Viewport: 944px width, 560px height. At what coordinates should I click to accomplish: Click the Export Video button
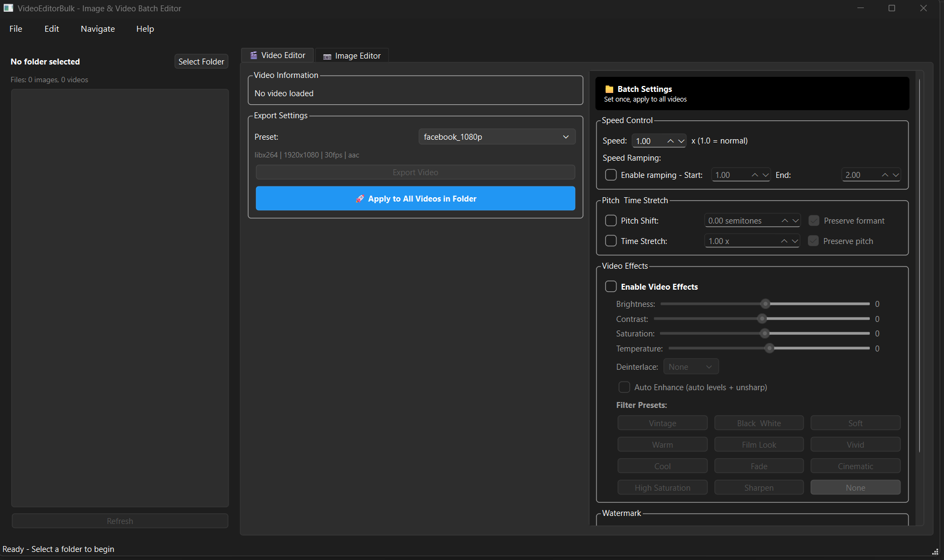pyautogui.click(x=415, y=173)
